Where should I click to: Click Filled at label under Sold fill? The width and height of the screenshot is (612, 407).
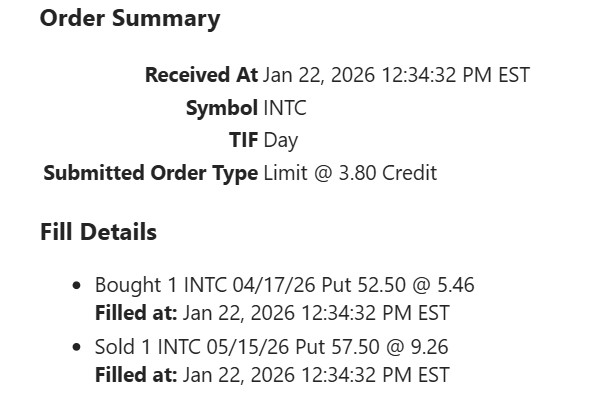click(x=136, y=375)
